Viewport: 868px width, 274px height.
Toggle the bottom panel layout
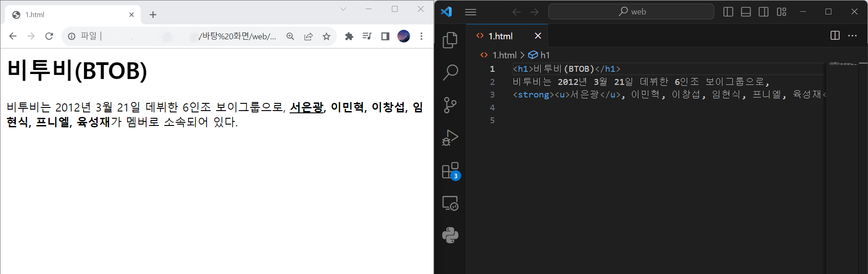coord(746,12)
